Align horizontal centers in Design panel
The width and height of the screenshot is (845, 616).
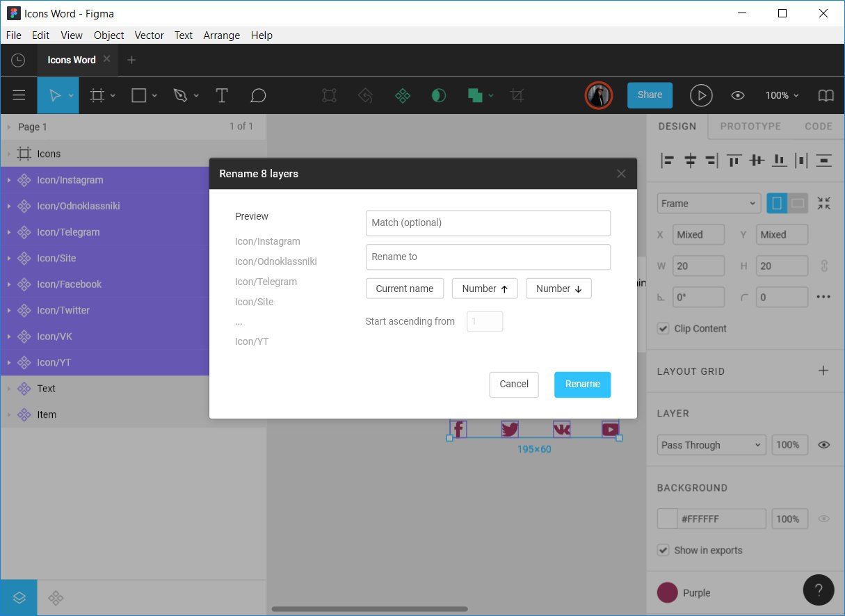(x=690, y=161)
